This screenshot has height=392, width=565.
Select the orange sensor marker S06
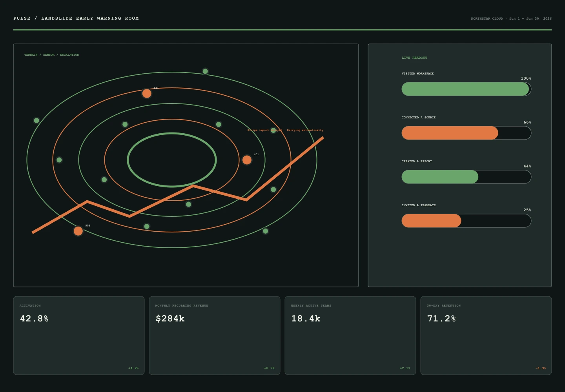(x=78, y=231)
